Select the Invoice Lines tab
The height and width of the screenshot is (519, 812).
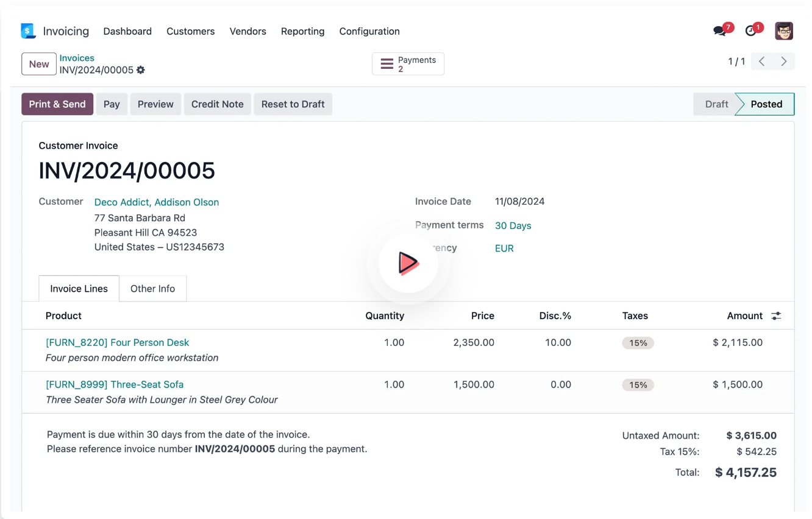(79, 289)
